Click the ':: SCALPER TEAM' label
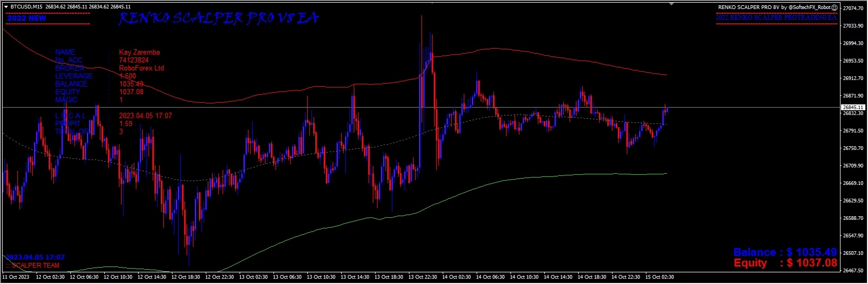868x284 pixels. [32, 265]
